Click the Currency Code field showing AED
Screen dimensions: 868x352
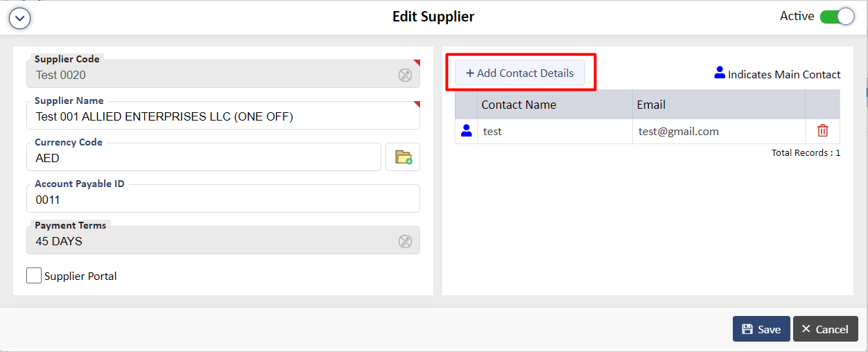(x=204, y=157)
